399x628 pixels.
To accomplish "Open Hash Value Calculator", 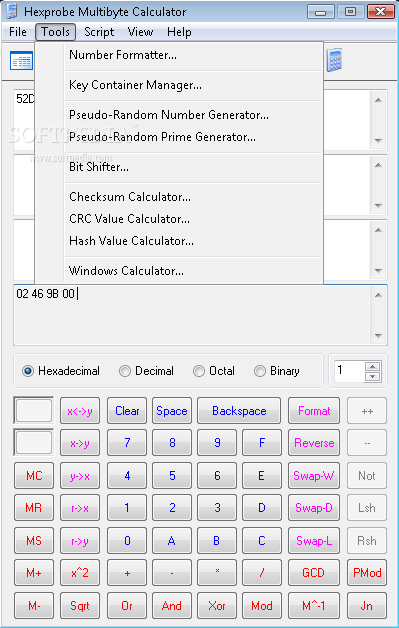I will pos(179,241).
